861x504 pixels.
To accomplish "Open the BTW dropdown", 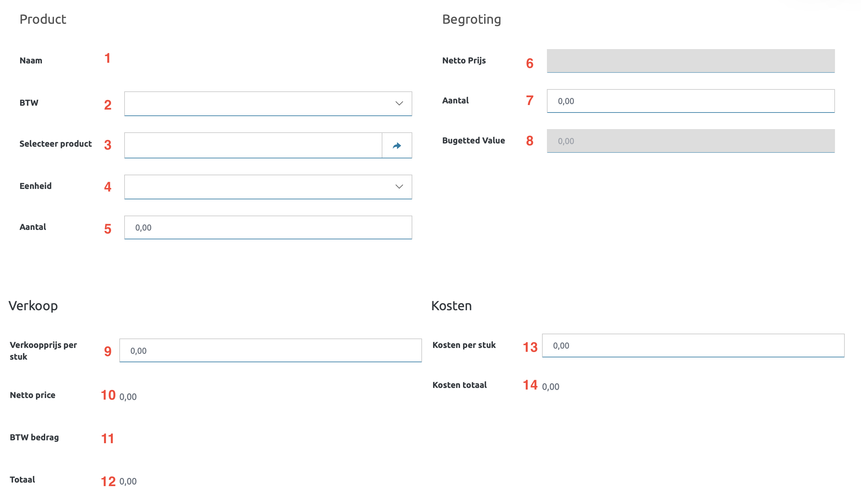I will [x=268, y=103].
